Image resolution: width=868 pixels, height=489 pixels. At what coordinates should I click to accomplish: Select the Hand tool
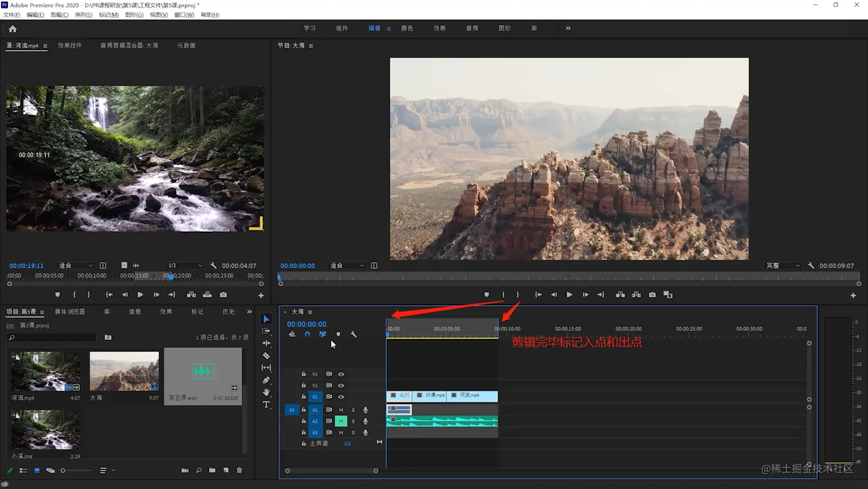coord(266,392)
